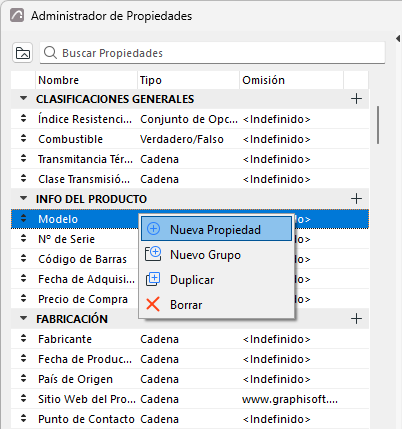The height and width of the screenshot is (429, 402).
Task: Collapse the CLASIFICACIONES GENERALES group
Action: click(x=23, y=98)
